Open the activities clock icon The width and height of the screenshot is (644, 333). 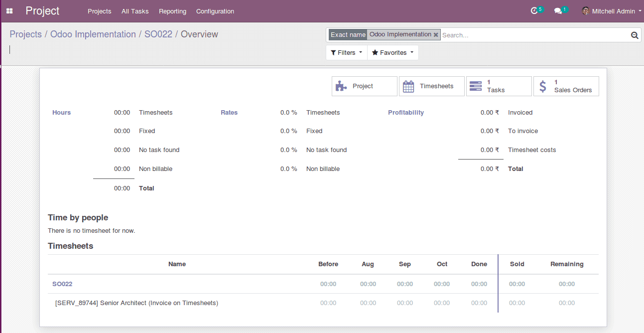point(534,11)
